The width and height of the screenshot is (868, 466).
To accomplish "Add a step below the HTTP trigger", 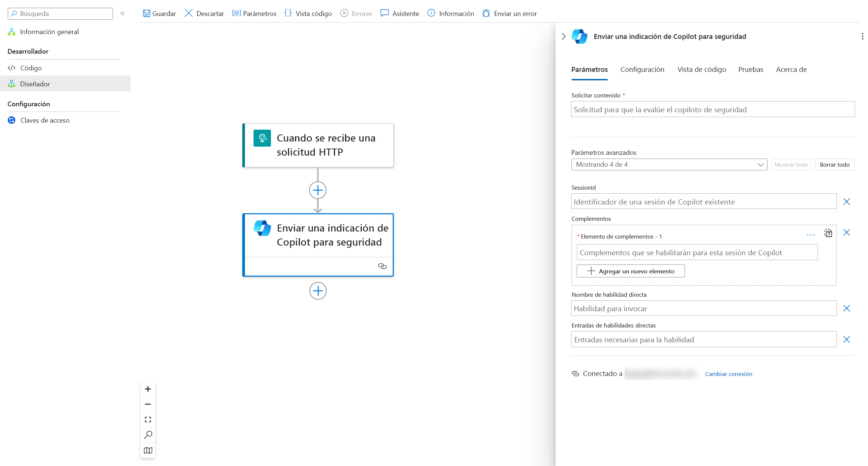I will (318, 190).
